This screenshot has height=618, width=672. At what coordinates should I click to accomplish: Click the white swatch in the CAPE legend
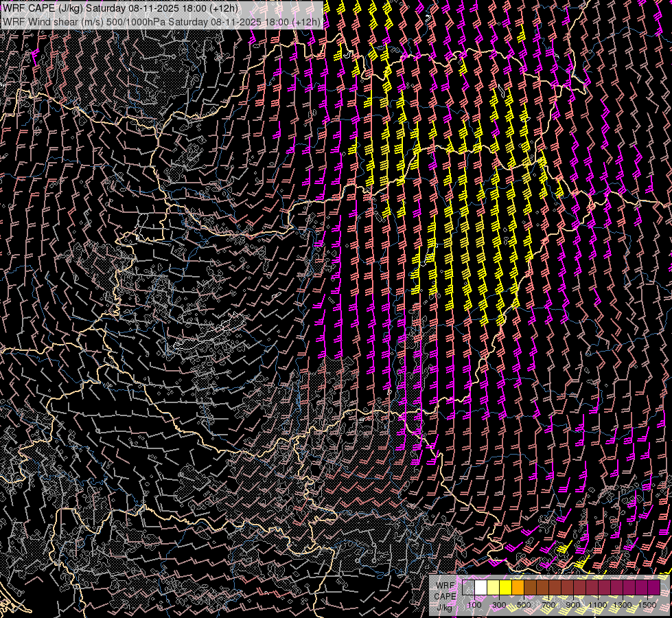click(x=480, y=588)
